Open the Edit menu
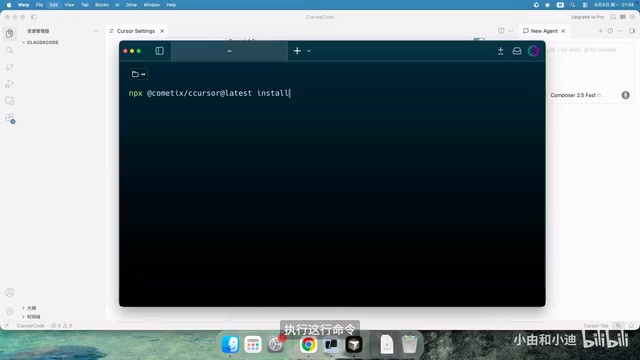 point(54,5)
